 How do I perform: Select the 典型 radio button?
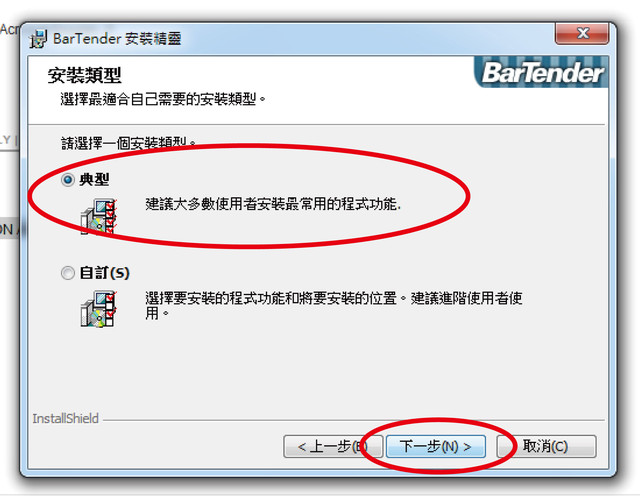tap(68, 179)
